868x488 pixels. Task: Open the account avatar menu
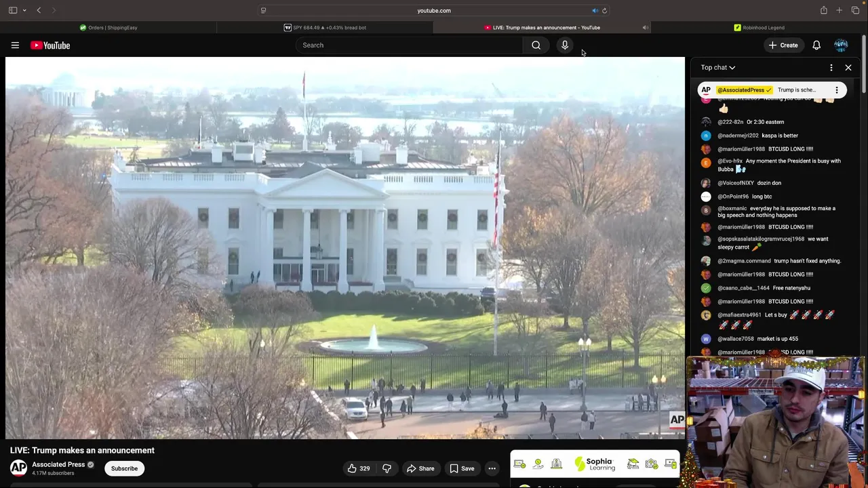[x=841, y=45]
